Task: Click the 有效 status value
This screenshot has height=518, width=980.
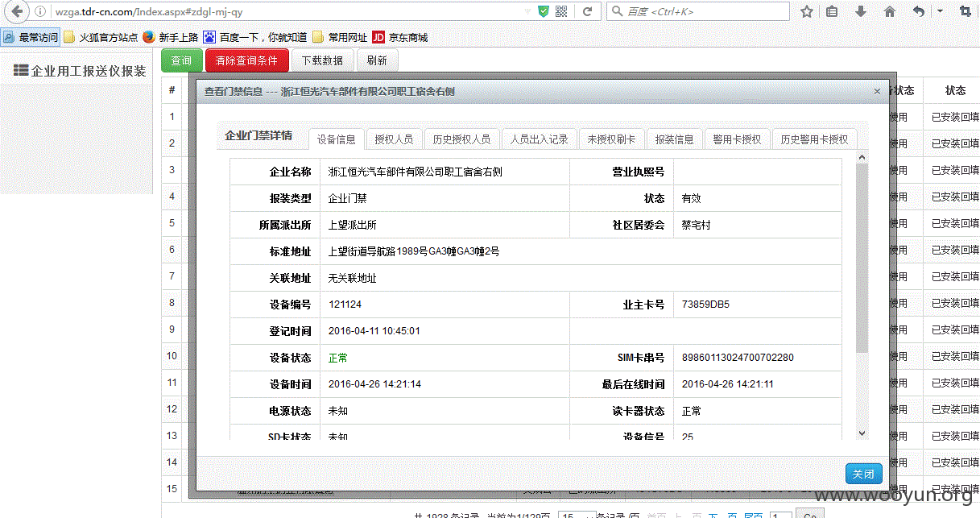Action: pos(692,198)
